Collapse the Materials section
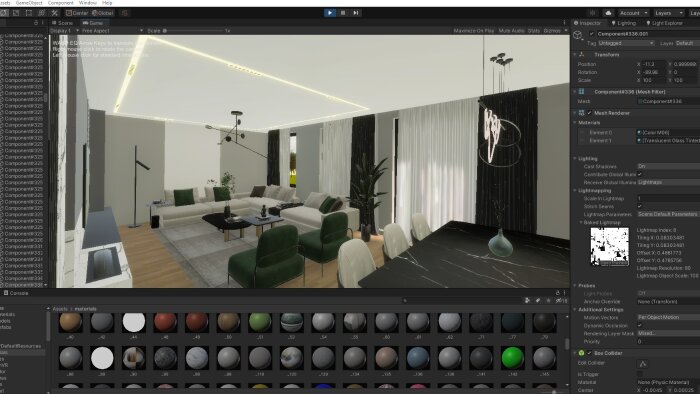The height and width of the screenshot is (394, 700). pos(575,122)
